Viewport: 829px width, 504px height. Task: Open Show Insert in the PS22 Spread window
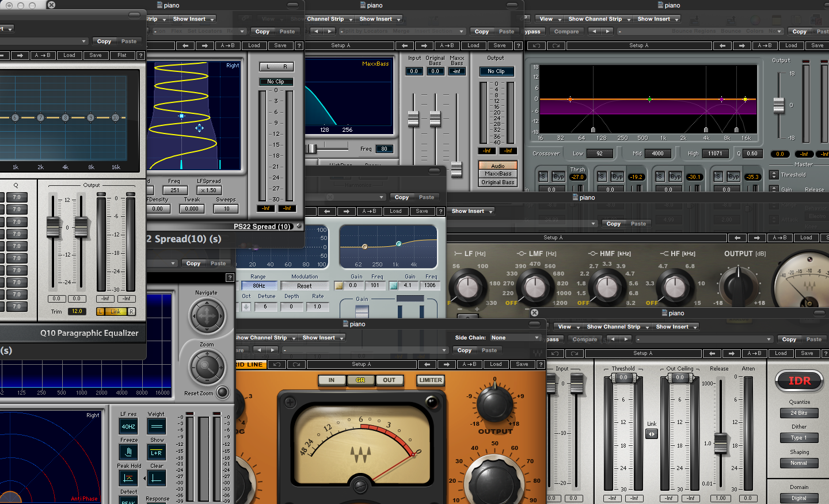tap(192, 19)
